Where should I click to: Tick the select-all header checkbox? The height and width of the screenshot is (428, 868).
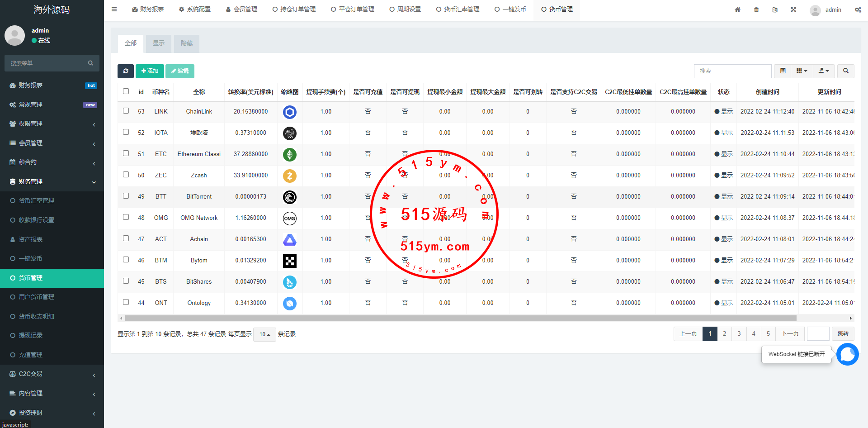126,91
